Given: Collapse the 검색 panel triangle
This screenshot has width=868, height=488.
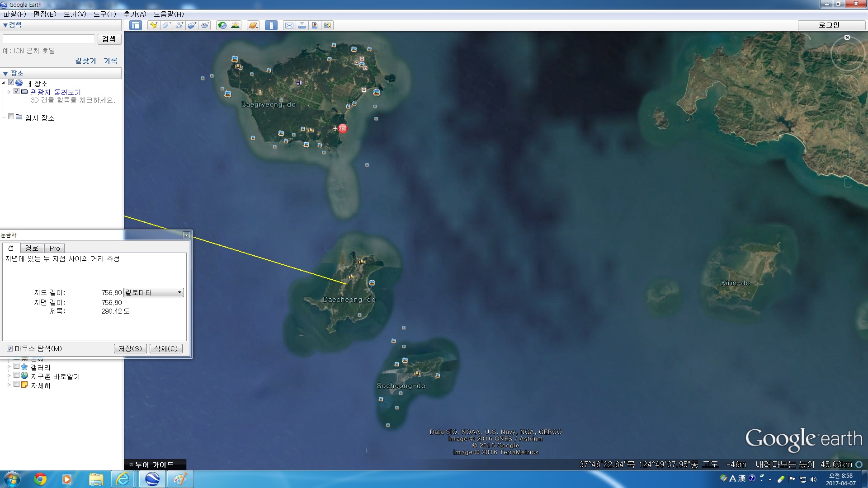Looking at the screenshot, I should coord(5,25).
